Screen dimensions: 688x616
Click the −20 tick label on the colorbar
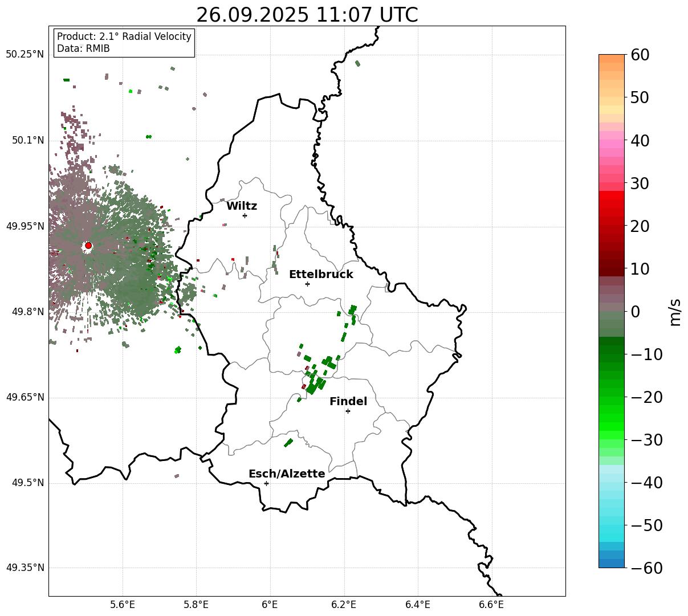[646, 397]
